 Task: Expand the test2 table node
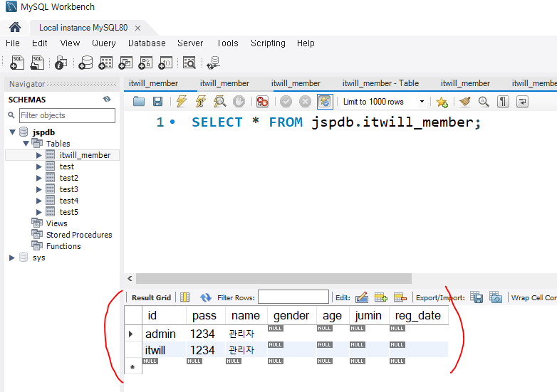pyautogui.click(x=38, y=178)
